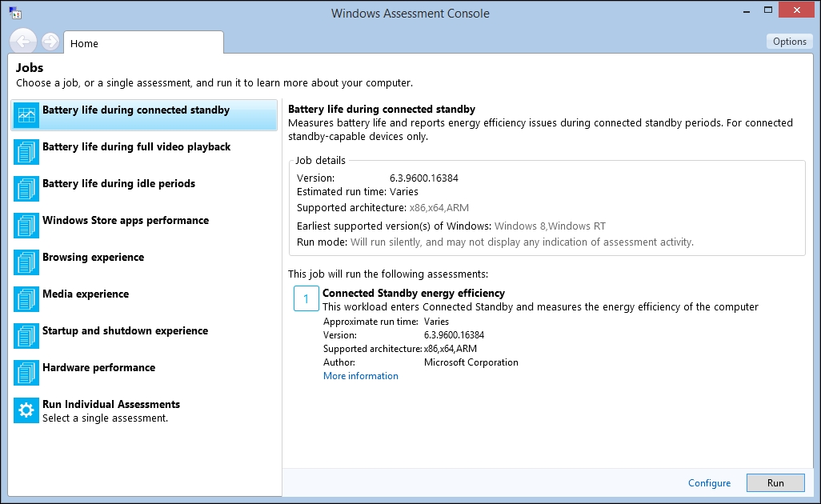Click the Media experience job icon
Image resolution: width=821 pixels, height=504 pixels.
[x=25, y=299]
